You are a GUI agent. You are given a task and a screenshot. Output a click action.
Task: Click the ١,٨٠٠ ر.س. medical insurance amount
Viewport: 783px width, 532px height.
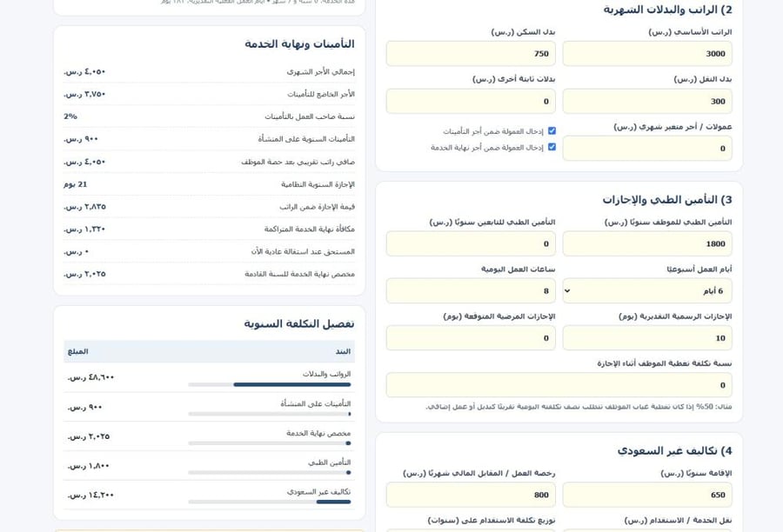click(x=89, y=466)
